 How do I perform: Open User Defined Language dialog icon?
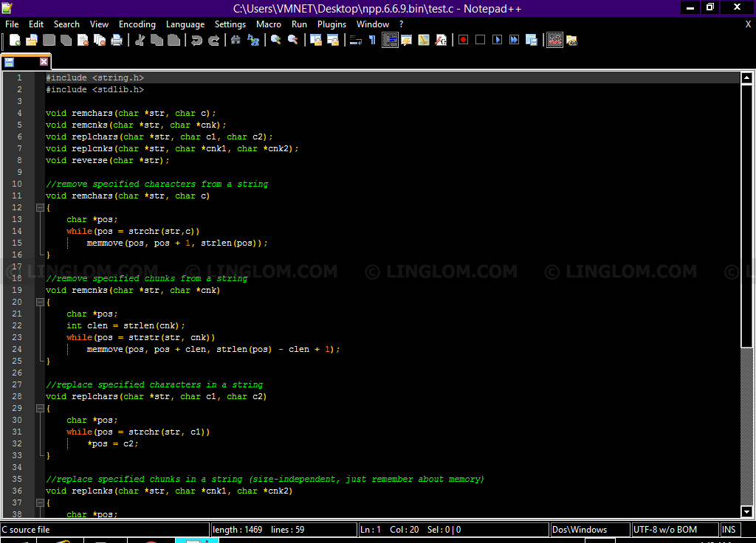407,41
